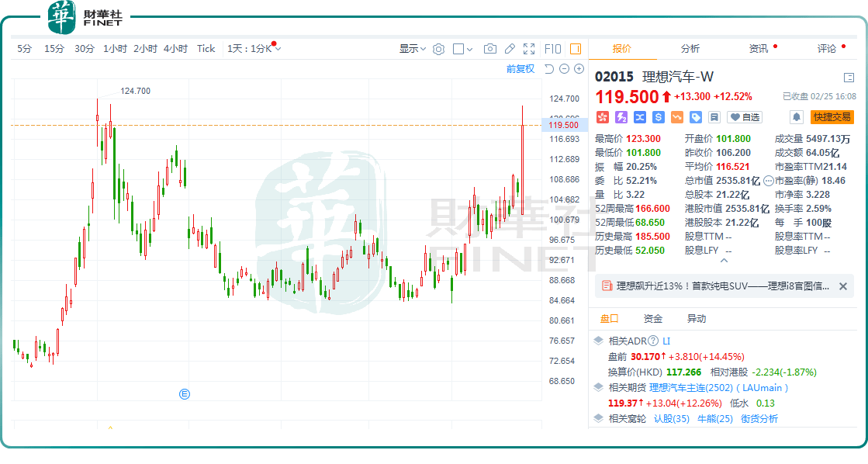Switch to the 报价 tab
868x464 pixels.
click(x=621, y=49)
